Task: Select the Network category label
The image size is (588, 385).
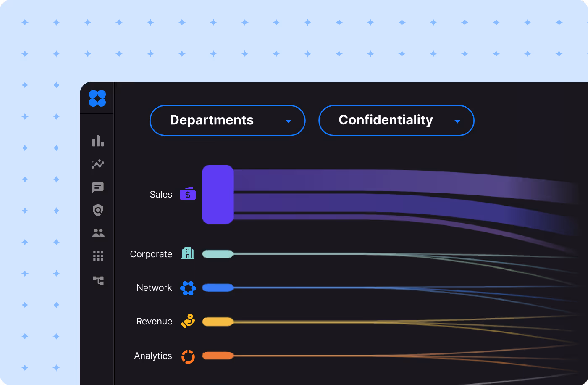Action: (154, 288)
